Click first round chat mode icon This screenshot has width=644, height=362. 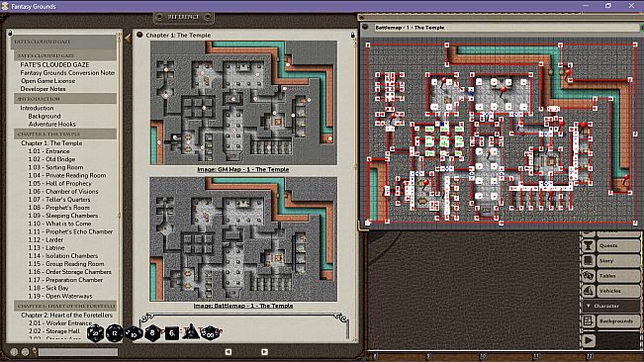(x=14, y=352)
